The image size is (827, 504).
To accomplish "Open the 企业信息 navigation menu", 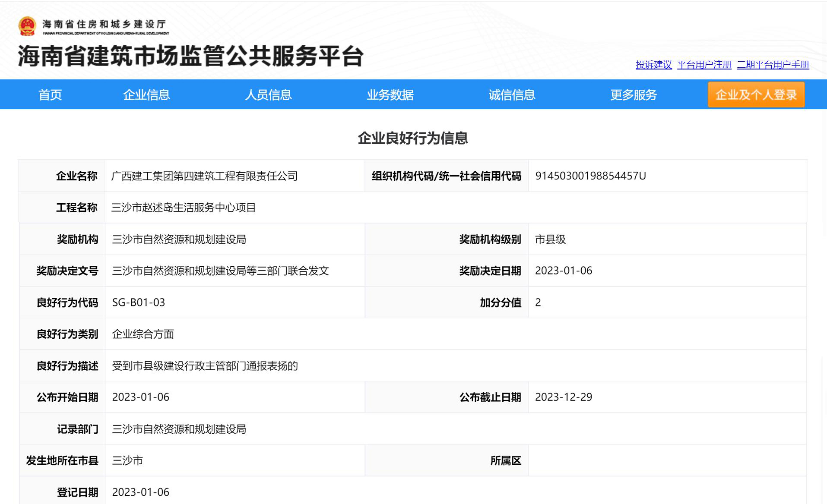I will [146, 94].
